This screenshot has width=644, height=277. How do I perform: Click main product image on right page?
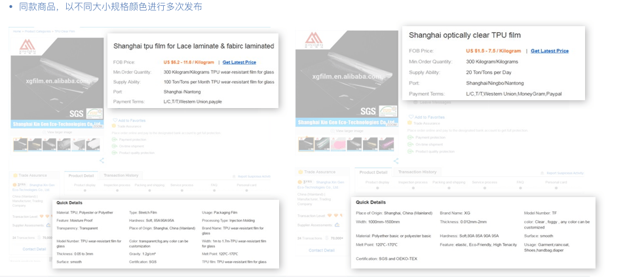[x=347, y=79]
